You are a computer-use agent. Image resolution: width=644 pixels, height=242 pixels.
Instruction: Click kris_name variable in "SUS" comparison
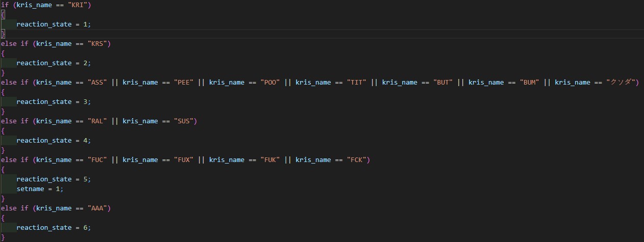140,121
